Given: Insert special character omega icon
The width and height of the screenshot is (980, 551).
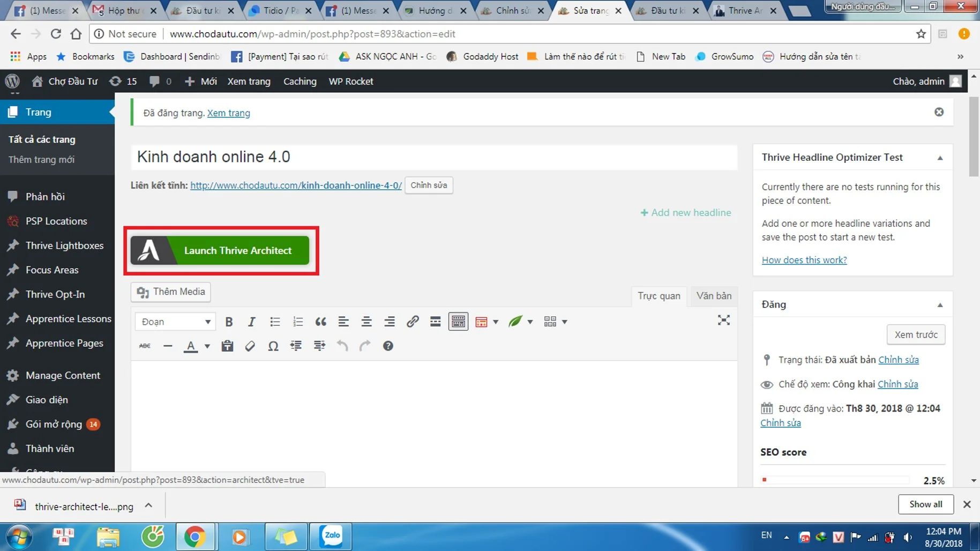Looking at the screenshot, I should (x=273, y=346).
